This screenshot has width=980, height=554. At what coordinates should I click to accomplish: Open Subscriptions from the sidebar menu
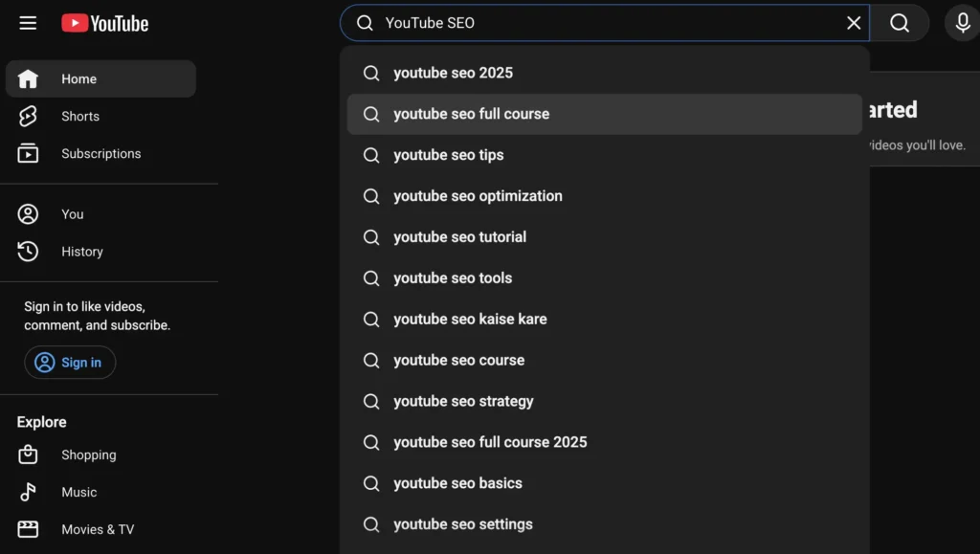pos(101,153)
